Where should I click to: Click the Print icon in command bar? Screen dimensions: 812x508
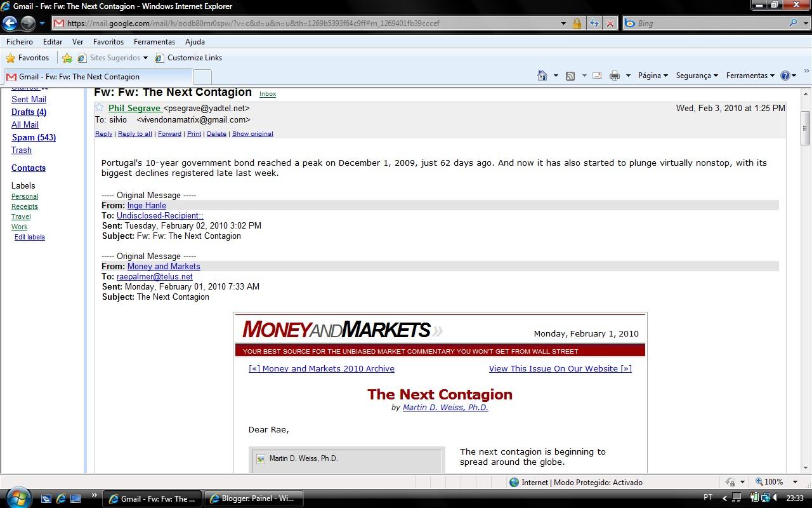(614, 76)
